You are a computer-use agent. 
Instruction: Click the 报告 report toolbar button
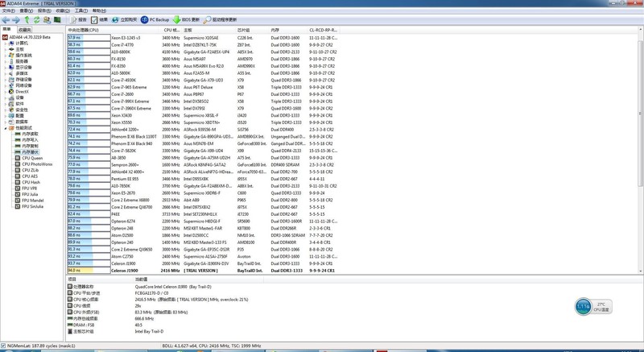[78, 19]
